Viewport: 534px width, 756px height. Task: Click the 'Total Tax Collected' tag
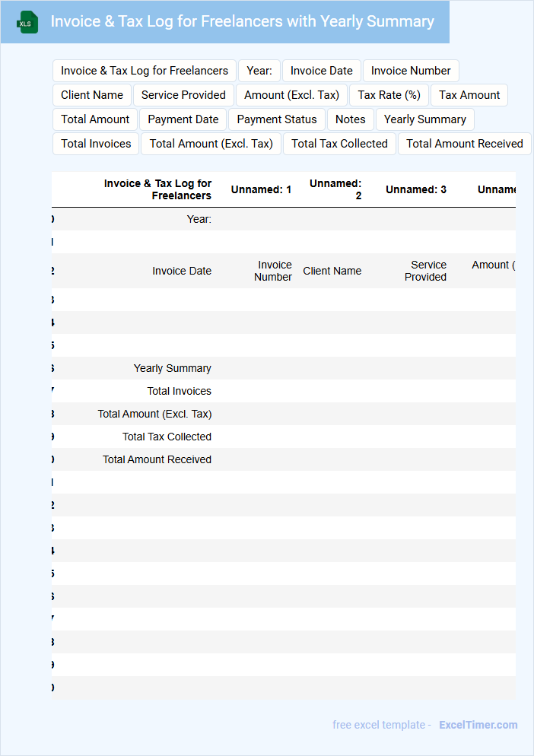click(x=339, y=144)
